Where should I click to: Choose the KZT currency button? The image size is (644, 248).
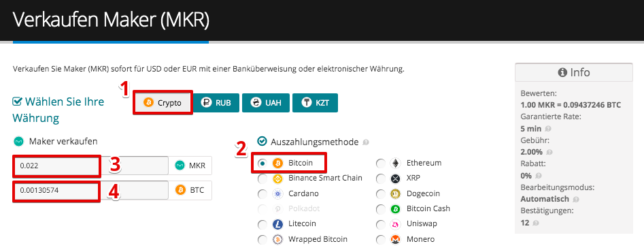(x=315, y=103)
